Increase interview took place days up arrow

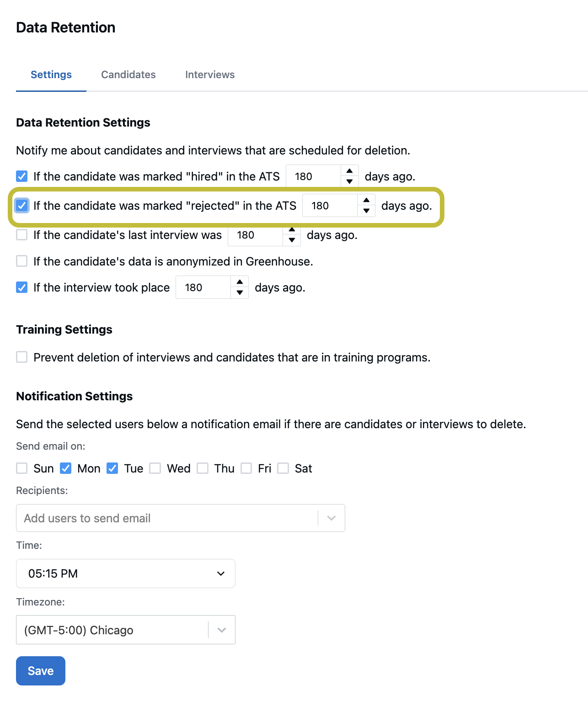click(240, 282)
